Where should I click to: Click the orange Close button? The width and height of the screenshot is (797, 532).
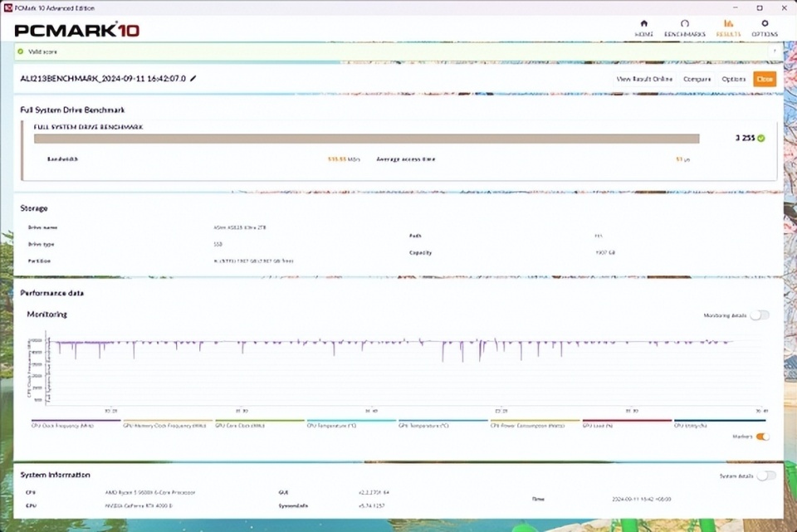[x=765, y=80]
